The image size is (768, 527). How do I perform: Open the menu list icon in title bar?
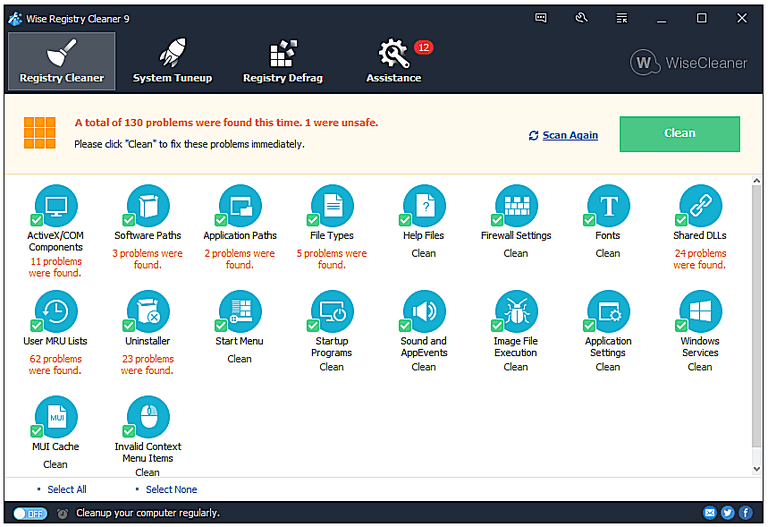point(622,19)
